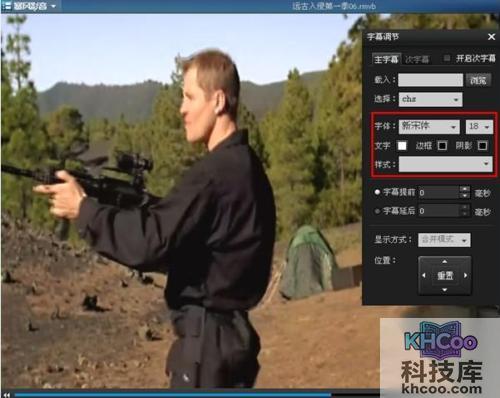The image size is (500, 398).
Task: Click the 字幕延后 milliseconds field
Action: click(438, 211)
